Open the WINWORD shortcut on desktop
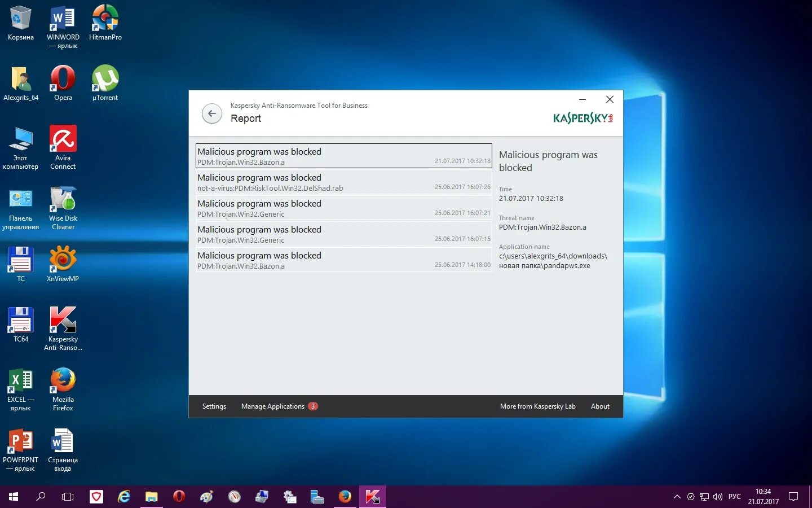Image resolution: width=812 pixels, height=508 pixels. tap(63, 27)
